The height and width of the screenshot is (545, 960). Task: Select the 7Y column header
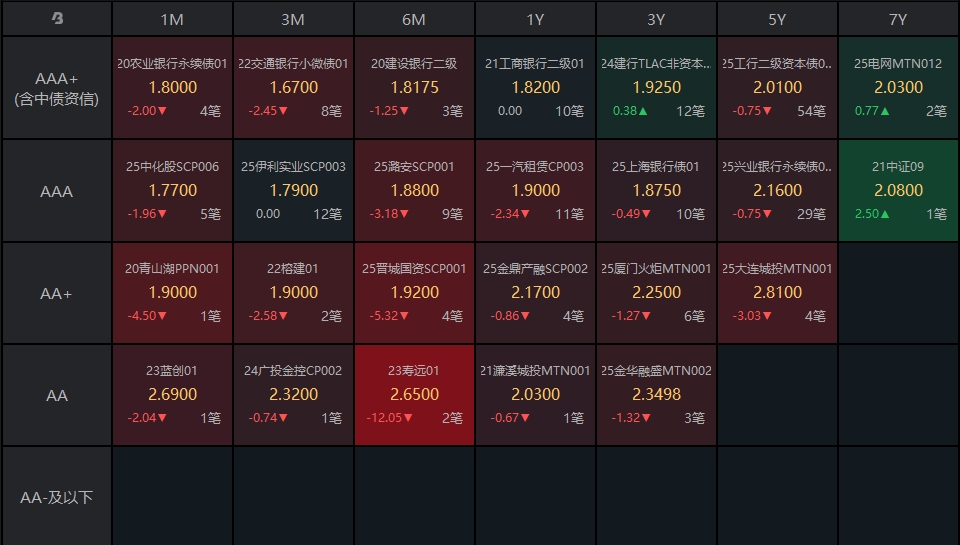(x=898, y=19)
